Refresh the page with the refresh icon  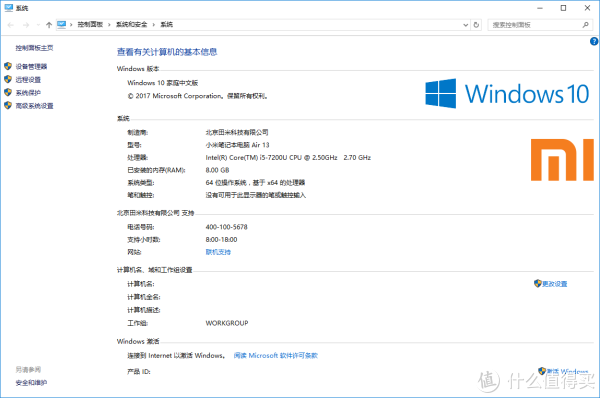pyautogui.click(x=476, y=25)
